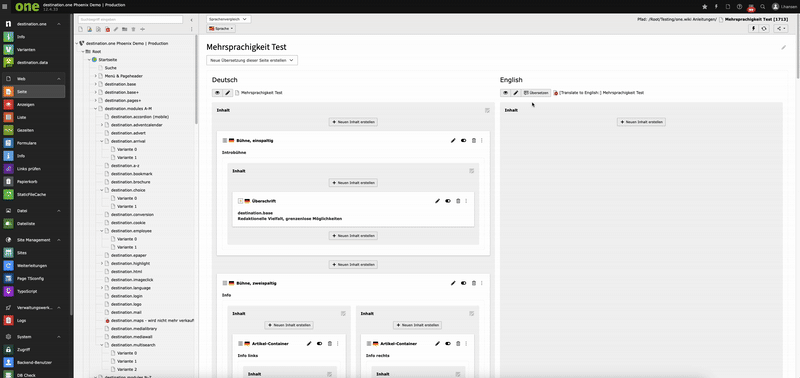Click multi-select icon in top Deutsch Inhalt header
800x378 pixels.
[x=487, y=110]
